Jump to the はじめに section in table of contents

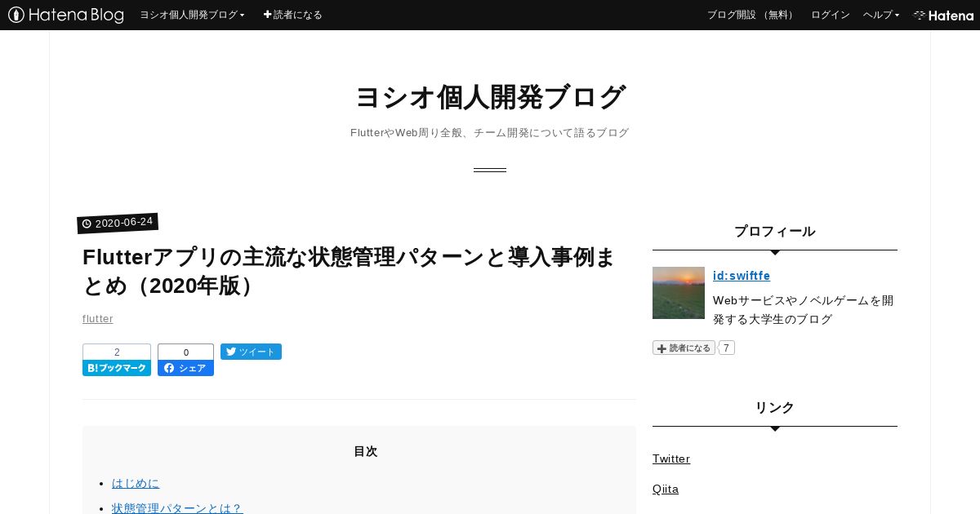[136, 483]
